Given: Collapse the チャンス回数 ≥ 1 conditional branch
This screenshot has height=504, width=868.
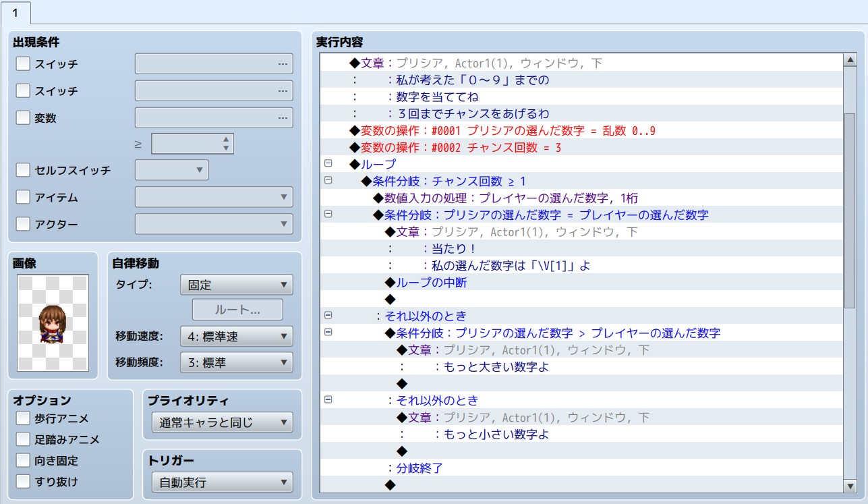Looking at the screenshot, I should pyautogui.click(x=328, y=180).
